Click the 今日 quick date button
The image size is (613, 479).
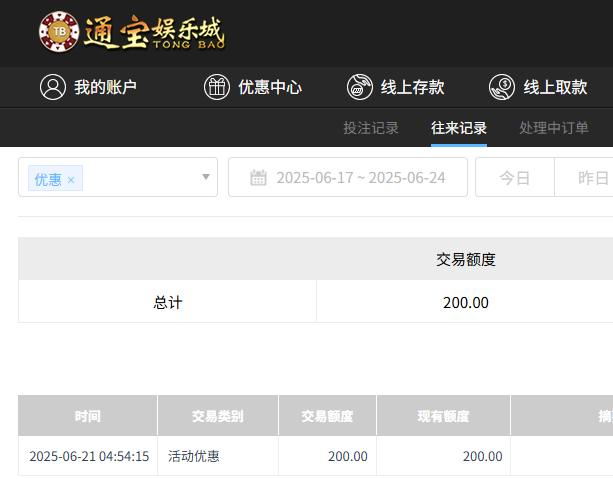[515, 178]
